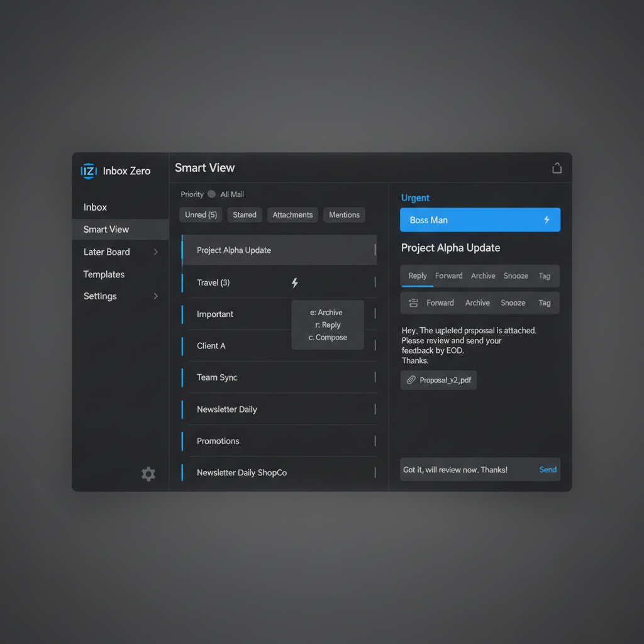Toggle the Unread (5) filter chip
Image resolution: width=644 pixels, height=644 pixels.
(201, 215)
